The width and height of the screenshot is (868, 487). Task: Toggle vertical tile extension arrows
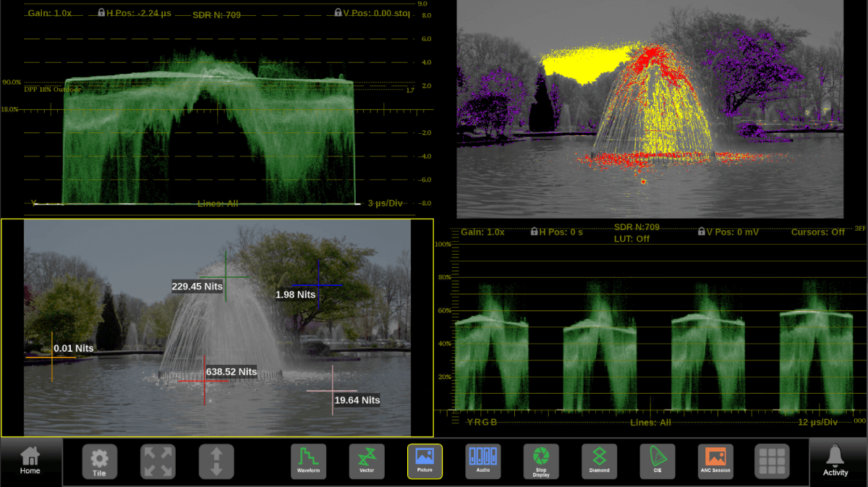216,461
